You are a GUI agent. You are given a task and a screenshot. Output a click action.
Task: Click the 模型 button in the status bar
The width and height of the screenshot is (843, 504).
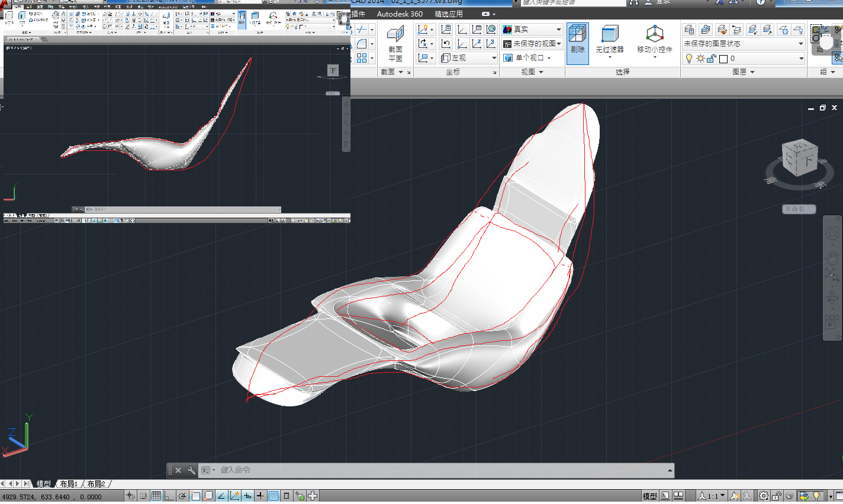[x=649, y=496]
